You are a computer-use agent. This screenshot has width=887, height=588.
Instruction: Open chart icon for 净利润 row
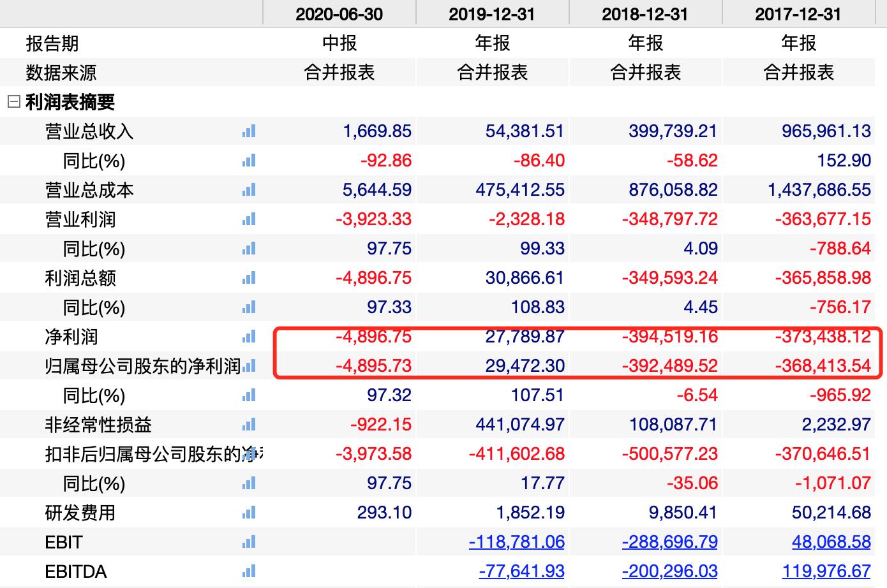click(249, 337)
